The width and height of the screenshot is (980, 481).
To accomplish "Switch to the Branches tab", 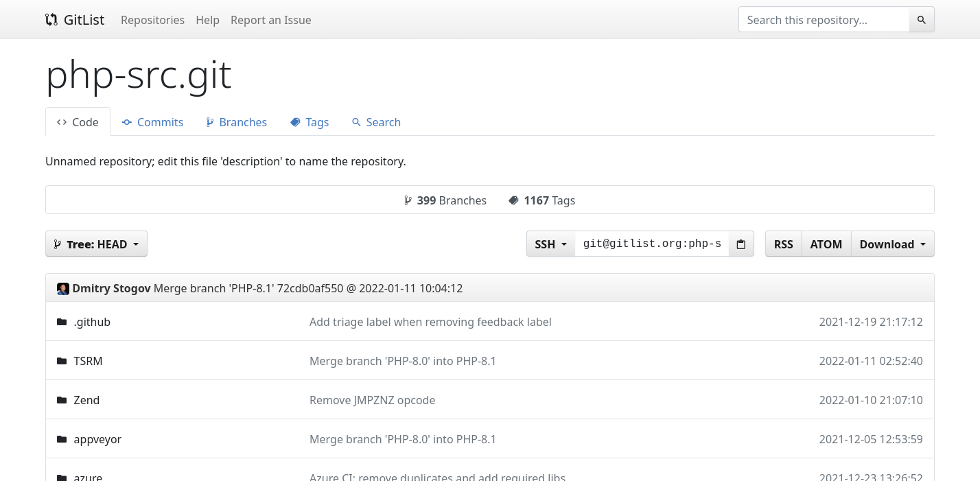I will [x=236, y=122].
